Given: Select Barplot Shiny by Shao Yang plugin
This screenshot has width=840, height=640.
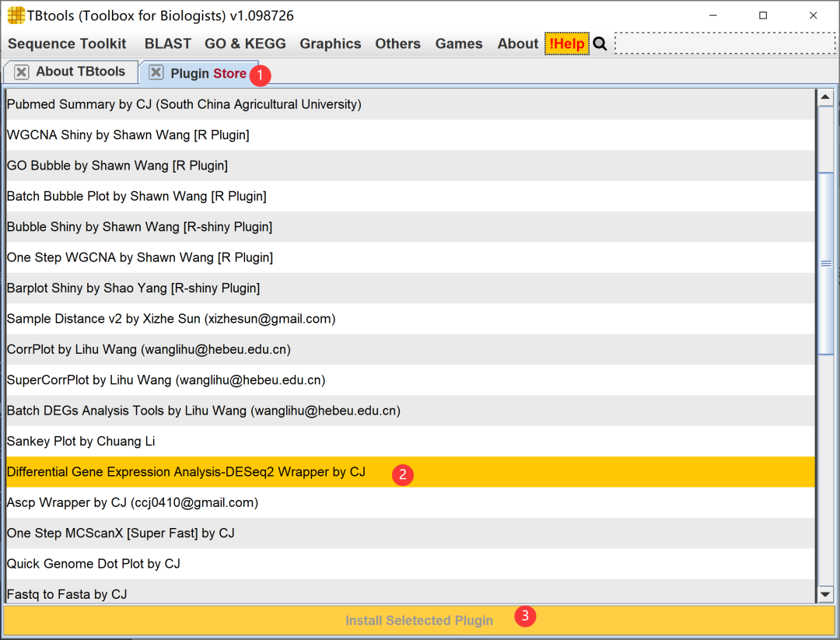Looking at the screenshot, I should [x=411, y=289].
